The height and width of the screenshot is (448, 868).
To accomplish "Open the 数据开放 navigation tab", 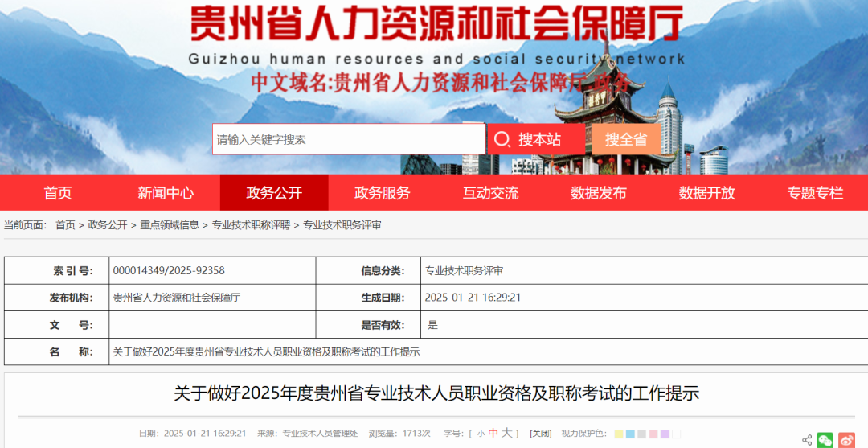I will [707, 193].
